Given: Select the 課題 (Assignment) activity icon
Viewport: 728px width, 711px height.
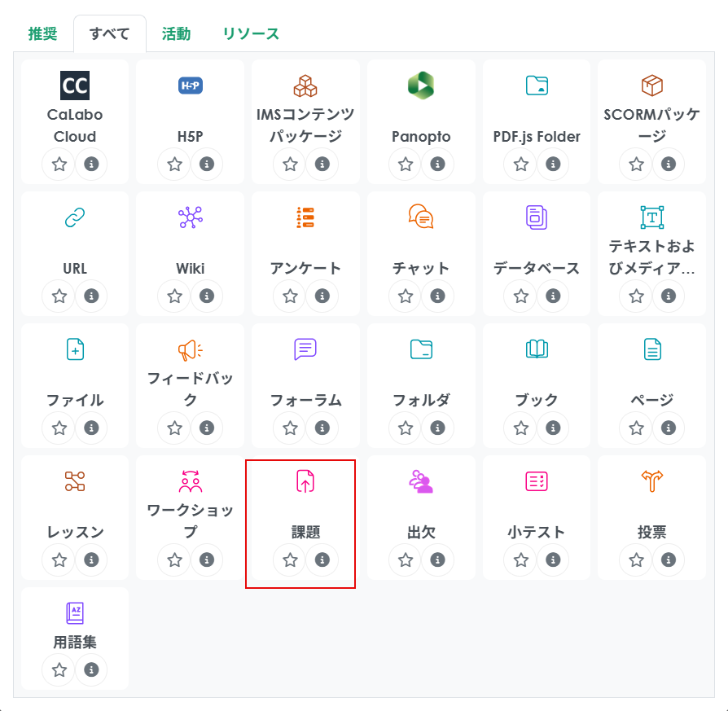Looking at the screenshot, I should (305, 481).
